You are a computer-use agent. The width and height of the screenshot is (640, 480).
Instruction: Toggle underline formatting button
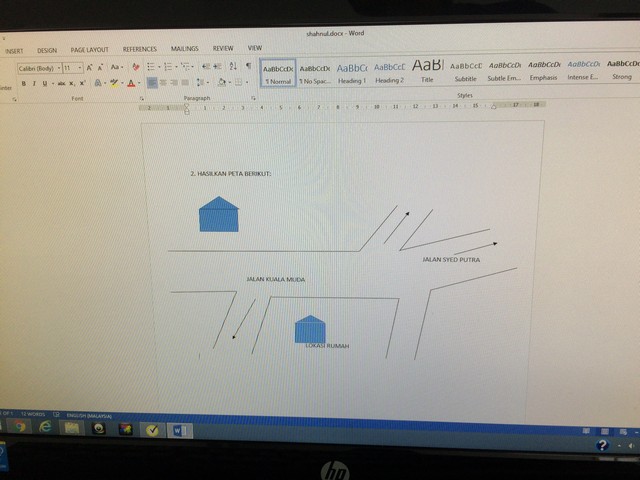[x=45, y=84]
